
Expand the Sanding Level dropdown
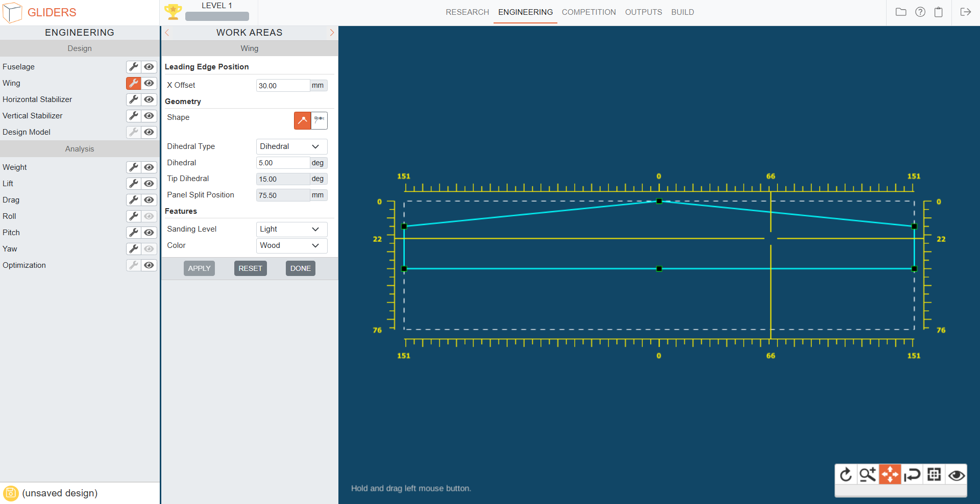pos(291,229)
